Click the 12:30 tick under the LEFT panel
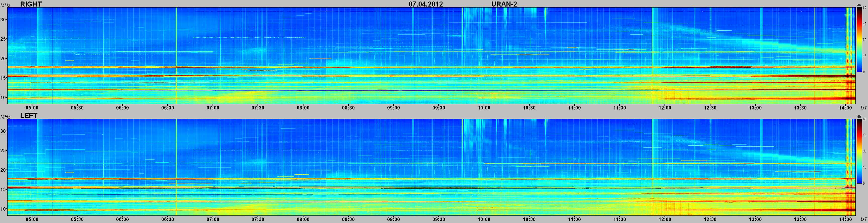 click(x=710, y=219)
